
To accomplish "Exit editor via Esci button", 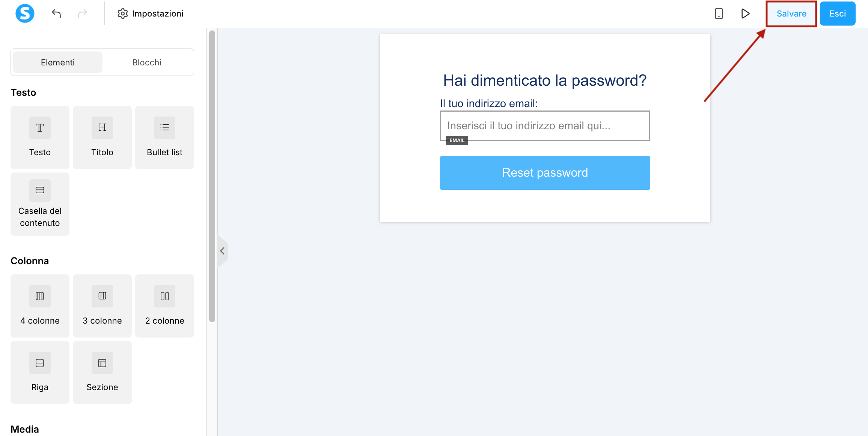I will click(838, 14).
